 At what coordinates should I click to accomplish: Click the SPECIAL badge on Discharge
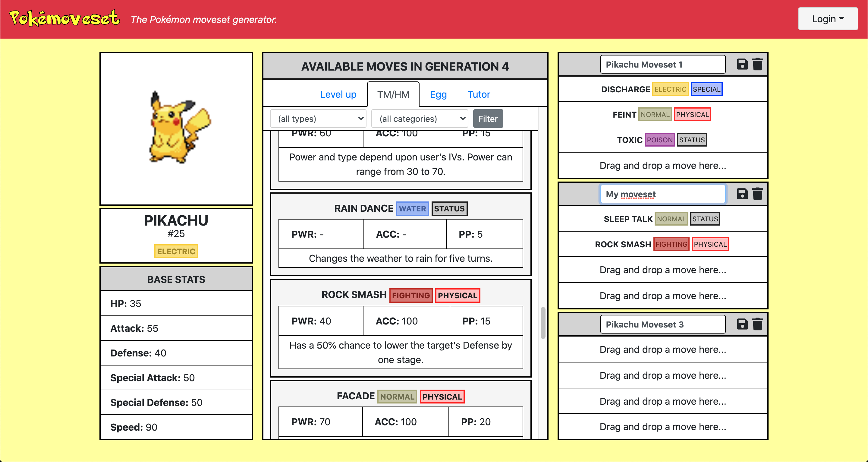click(706, 89)
